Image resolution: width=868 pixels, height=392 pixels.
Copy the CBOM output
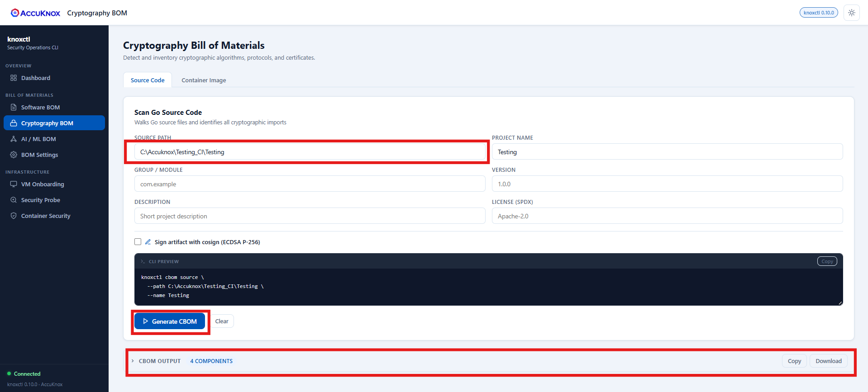click(794, 361)
